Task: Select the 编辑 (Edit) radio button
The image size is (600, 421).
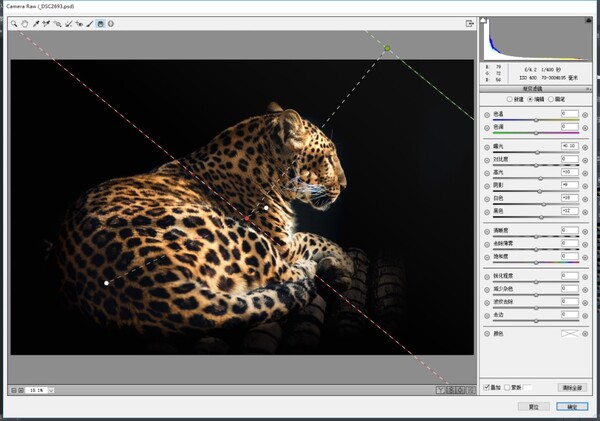Action: pyautogui.click(x=530, y=99)
